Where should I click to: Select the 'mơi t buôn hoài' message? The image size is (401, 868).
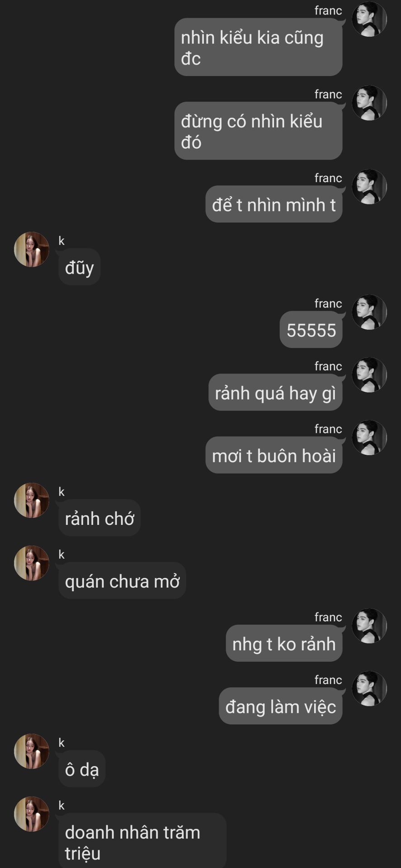274,455
